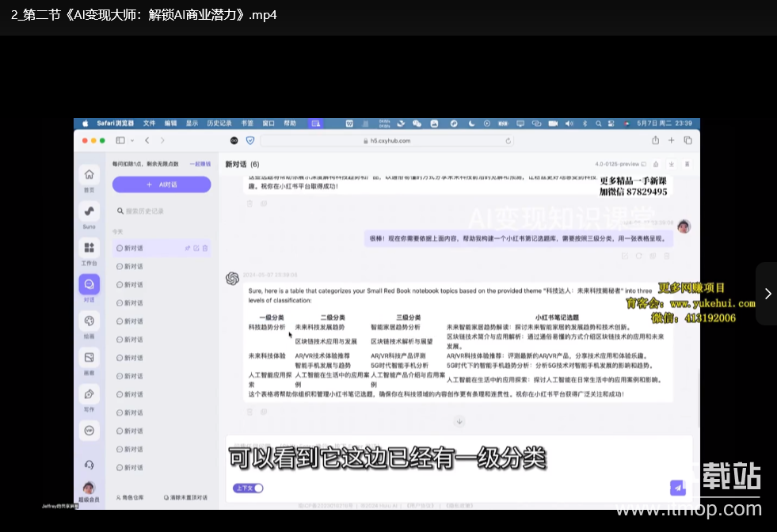Select the last 新对话 conversation in list
Screen dimensions: 777x532
162,468
